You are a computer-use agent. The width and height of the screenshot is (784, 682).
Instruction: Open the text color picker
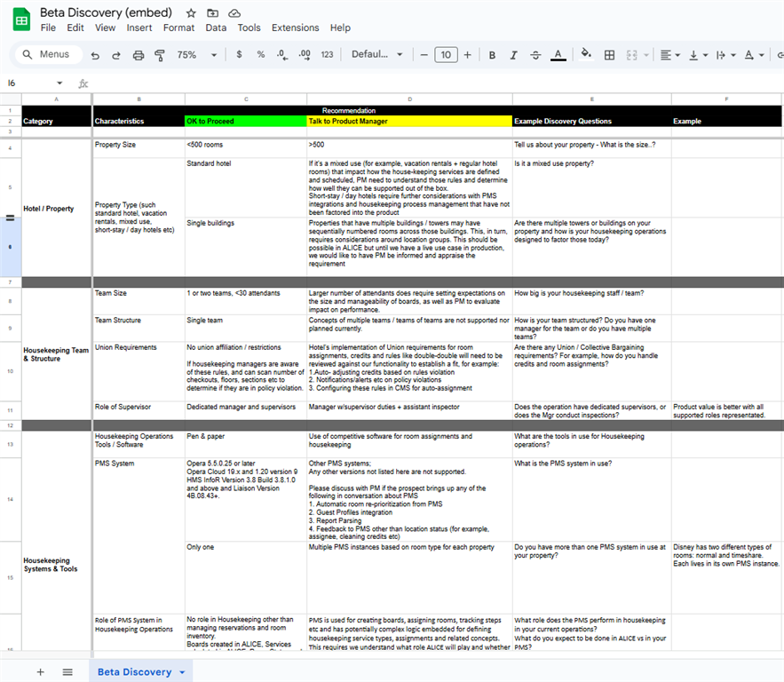tap(558, 55)
